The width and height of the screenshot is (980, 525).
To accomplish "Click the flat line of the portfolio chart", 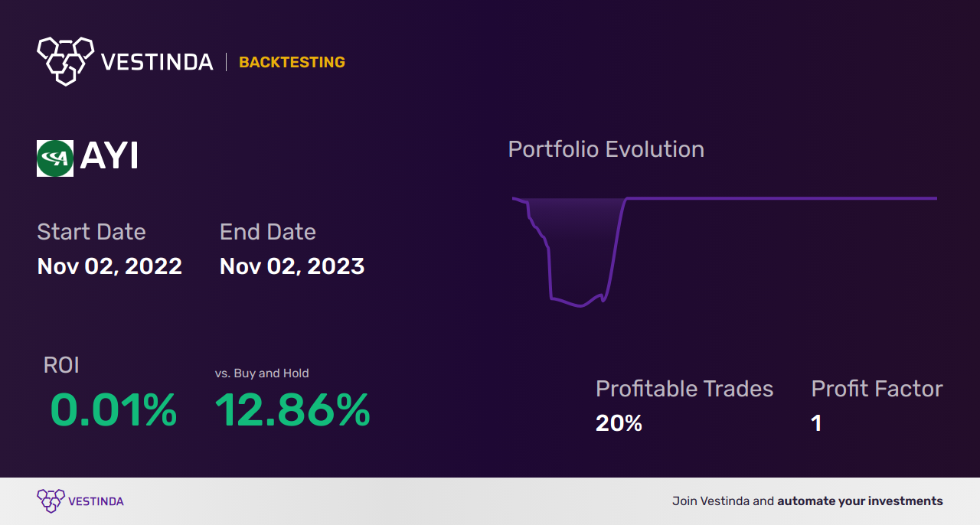I will coord(781,198).
